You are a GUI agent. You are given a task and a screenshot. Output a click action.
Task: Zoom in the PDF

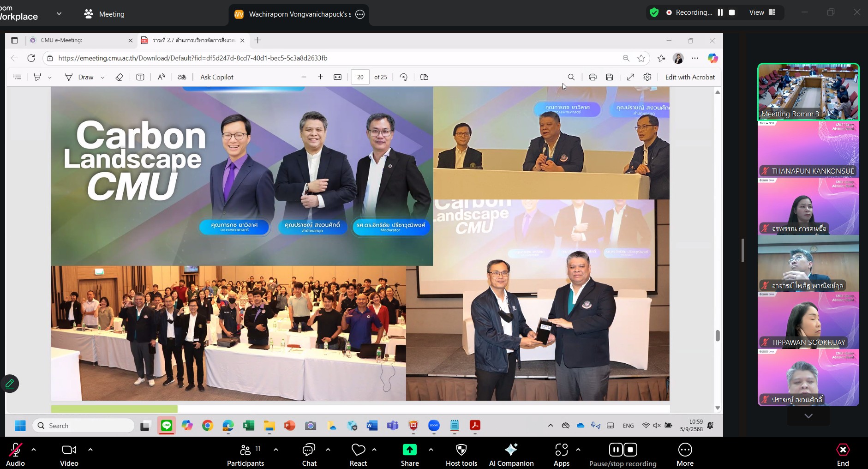click(320, 77)
